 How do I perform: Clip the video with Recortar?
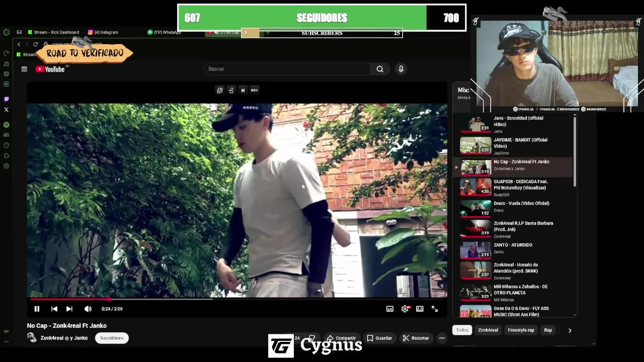pos(416,338)
